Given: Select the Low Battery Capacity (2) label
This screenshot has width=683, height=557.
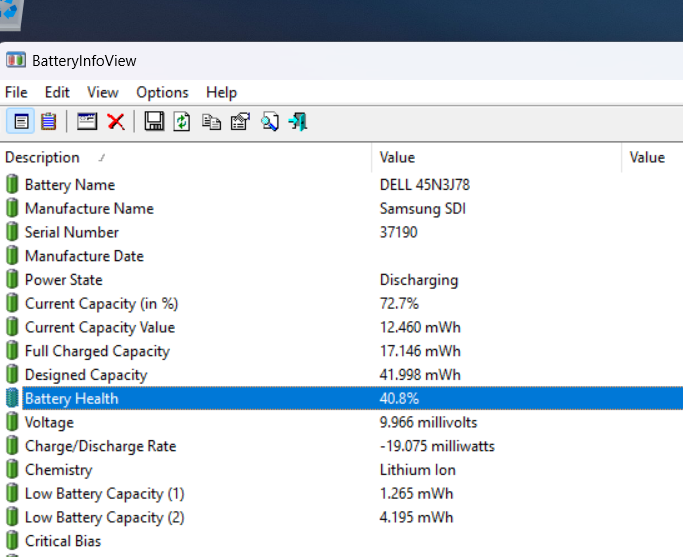Looking at the screenshot, I should click(105, 517).
